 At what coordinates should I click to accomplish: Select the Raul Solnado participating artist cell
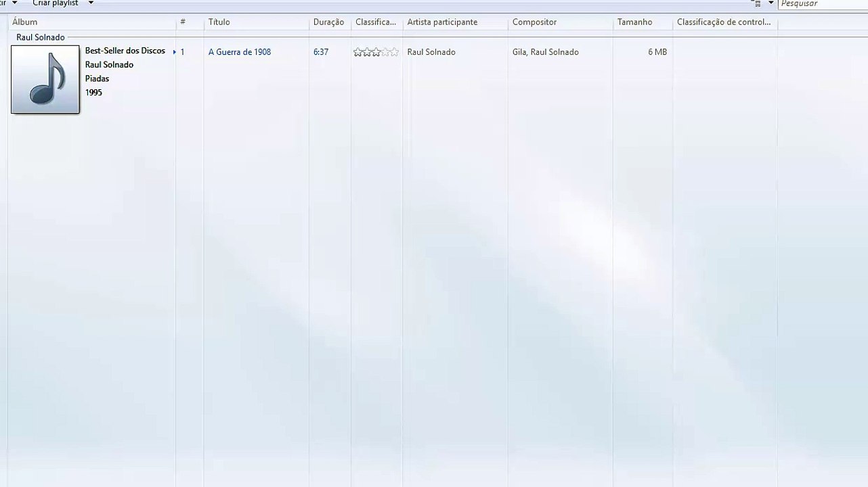tap(431, 52)
